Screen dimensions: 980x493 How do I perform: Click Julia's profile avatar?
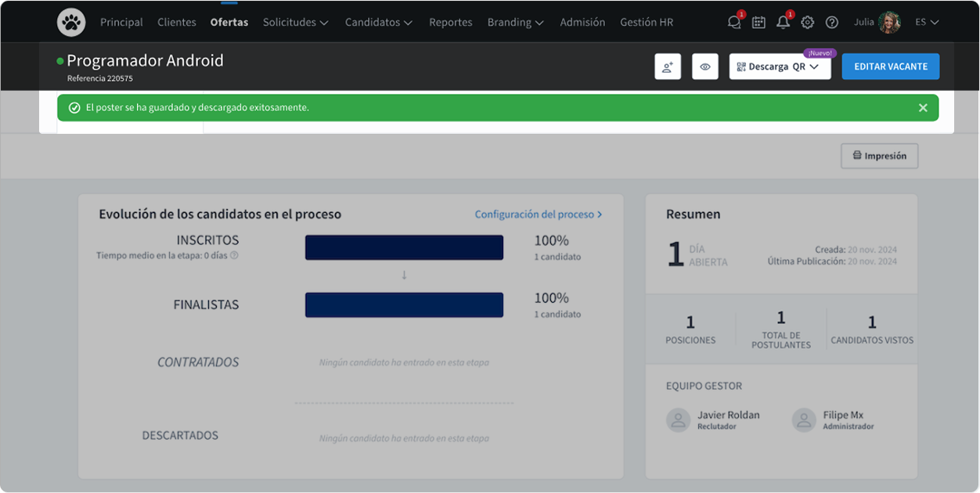(x=889, y=22)
